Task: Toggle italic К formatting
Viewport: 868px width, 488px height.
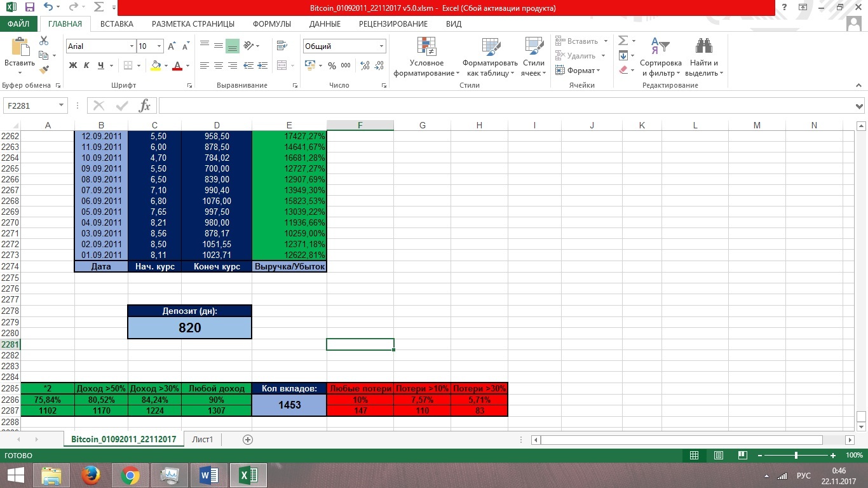Action: click(87, 65)
